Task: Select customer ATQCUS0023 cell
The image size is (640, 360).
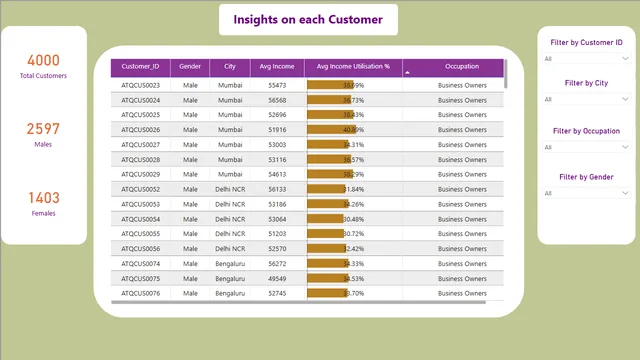Action: pyautogui.click(x=140, y=85)
